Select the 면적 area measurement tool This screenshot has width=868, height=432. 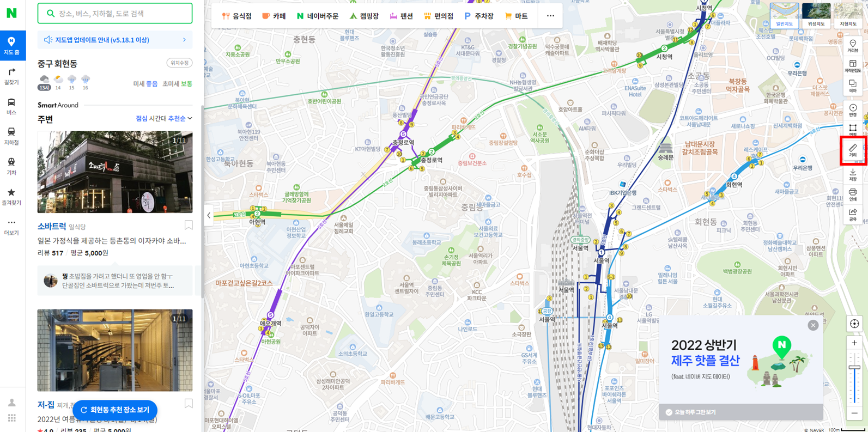pyautogui.click(x=853, y=130)
